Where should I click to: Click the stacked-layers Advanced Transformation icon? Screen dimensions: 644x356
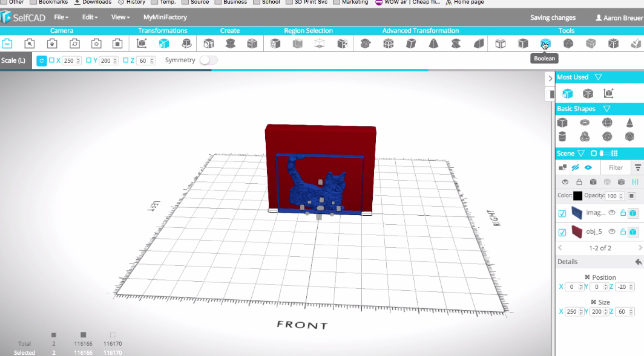coord(366,44)
